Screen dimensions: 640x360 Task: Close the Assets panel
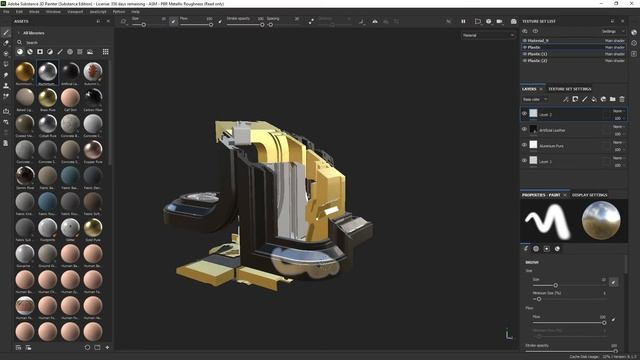108,21
